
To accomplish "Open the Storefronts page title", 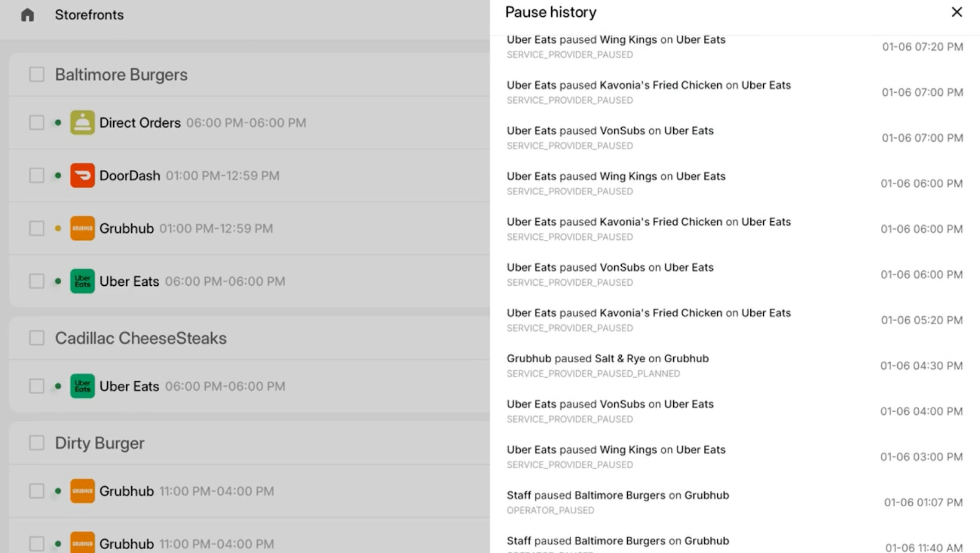I will pos(89,15).
